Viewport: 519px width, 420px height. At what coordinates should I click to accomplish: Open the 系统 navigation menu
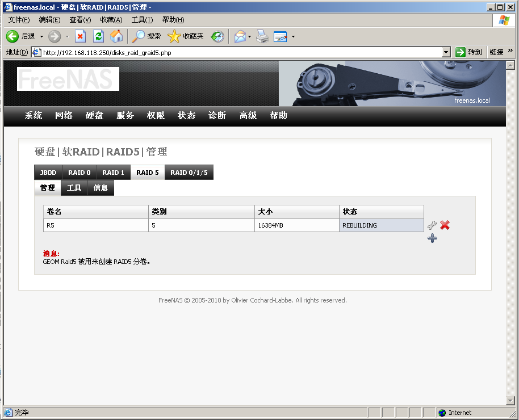click(x=34, y=115)
